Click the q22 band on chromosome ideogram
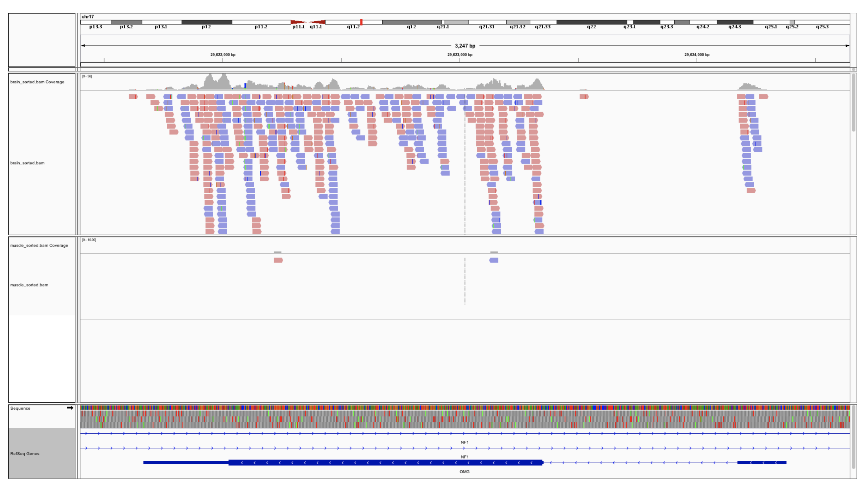 coord(591,22)
